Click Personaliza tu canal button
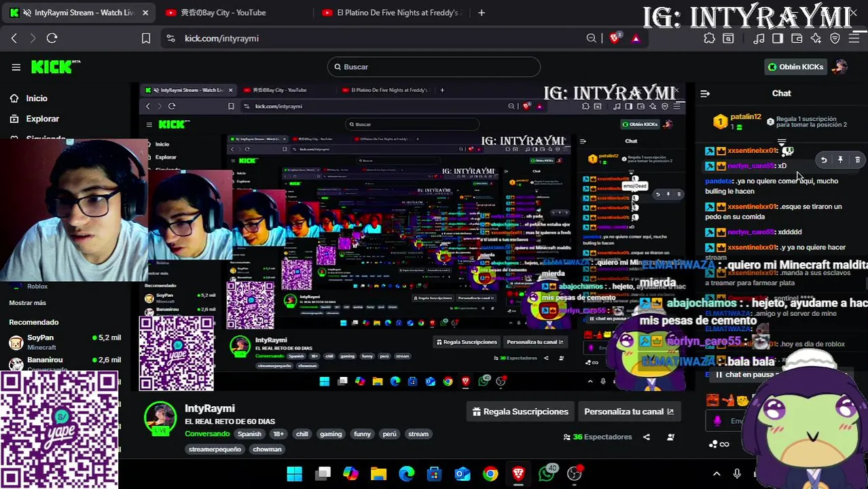This screenshot has width=868, height=489. click(629, 412)
